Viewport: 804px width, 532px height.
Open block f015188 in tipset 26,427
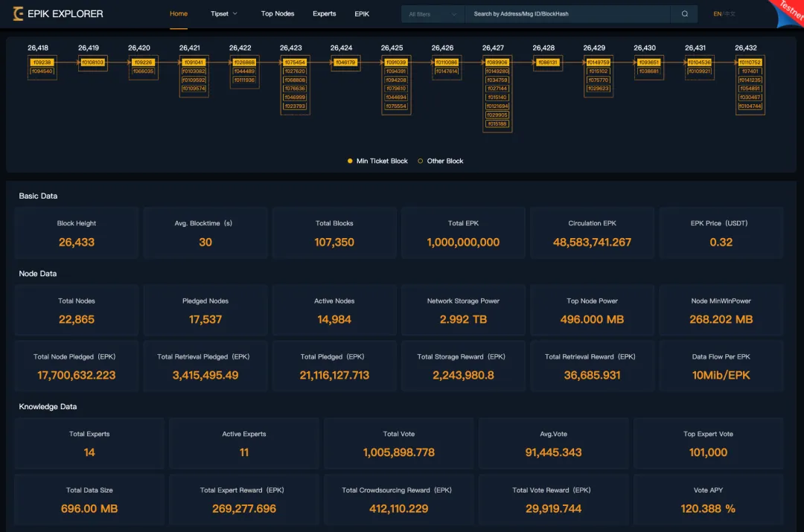coord(497,124)
